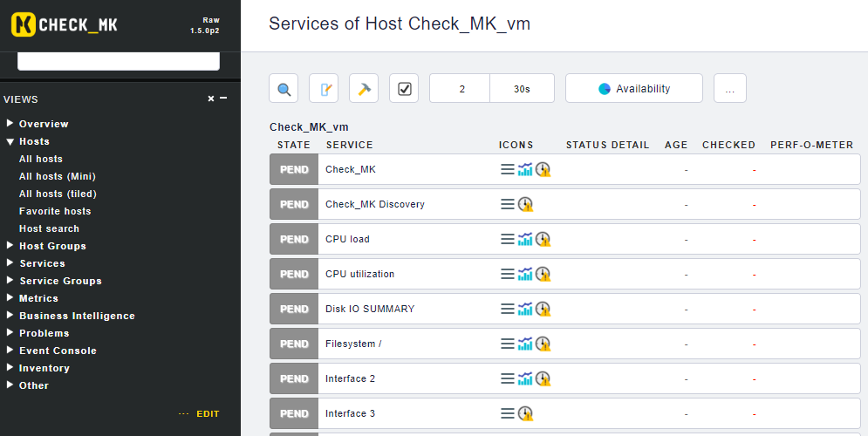Open graph icon for Disk IO SUMMARY
Image resolution: width=868 pixels, height=436 pixels.
click(525, 309)
